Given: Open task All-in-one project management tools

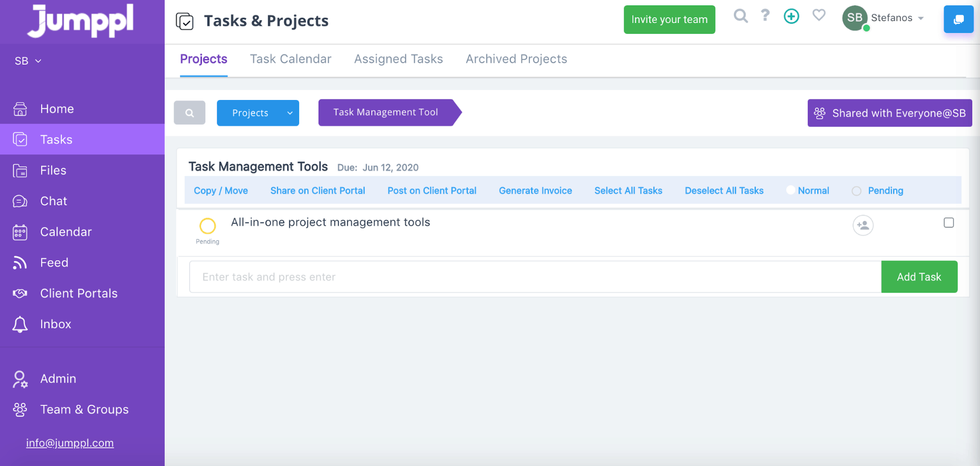Looking at the screenshot, I should click(x=330, y=222).
